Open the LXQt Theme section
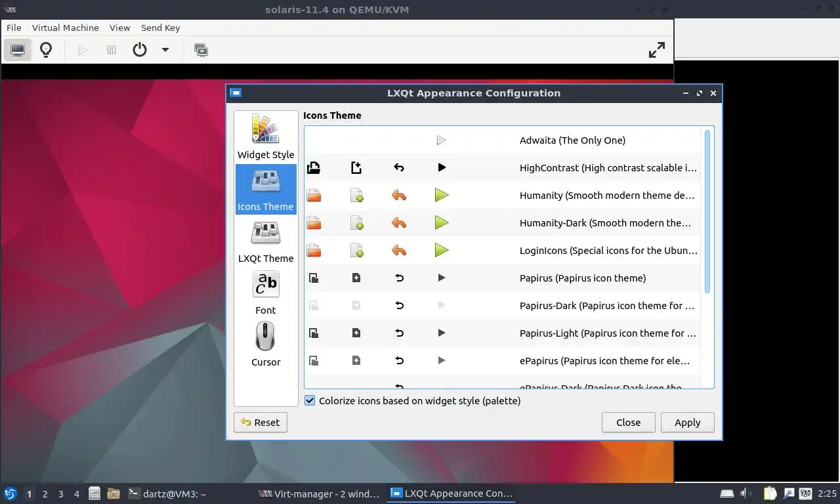The image size is (840, 504). tap(266, 241)
